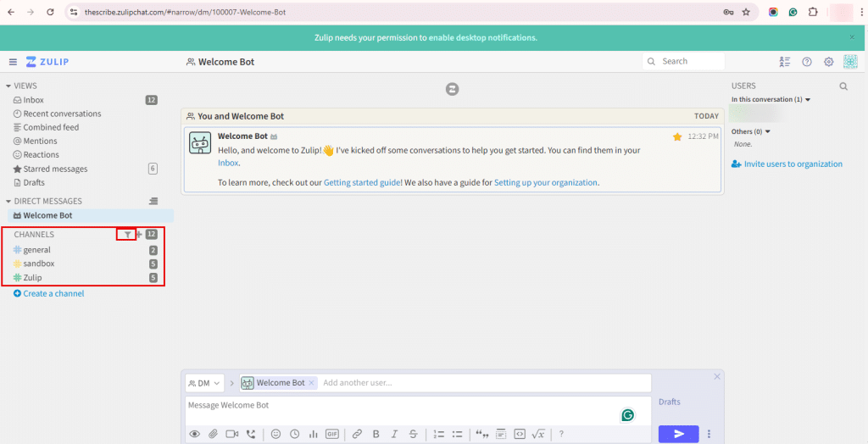Remove Welcome Bot from recipients
Screen dimensions: 868x444
(x=311, y=382)
